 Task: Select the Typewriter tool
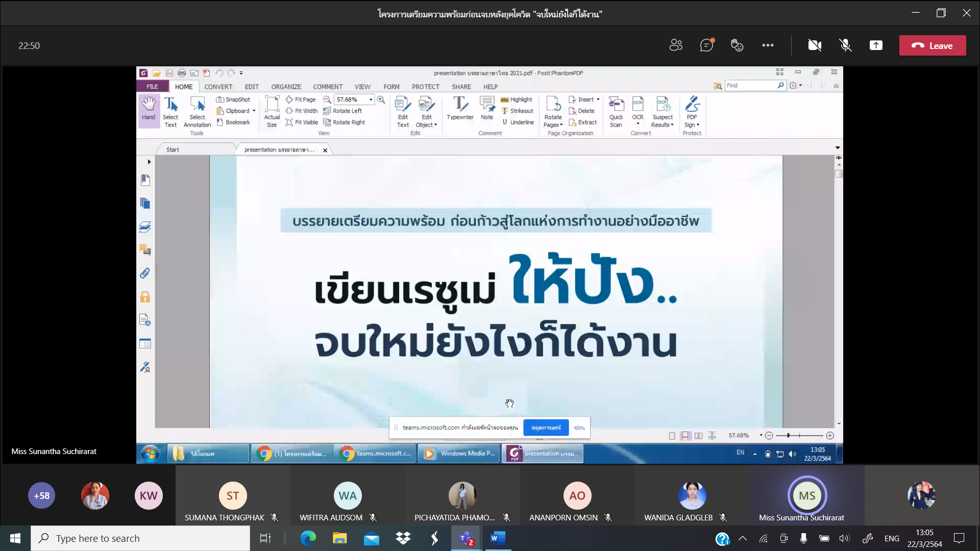tap(460, 109)
